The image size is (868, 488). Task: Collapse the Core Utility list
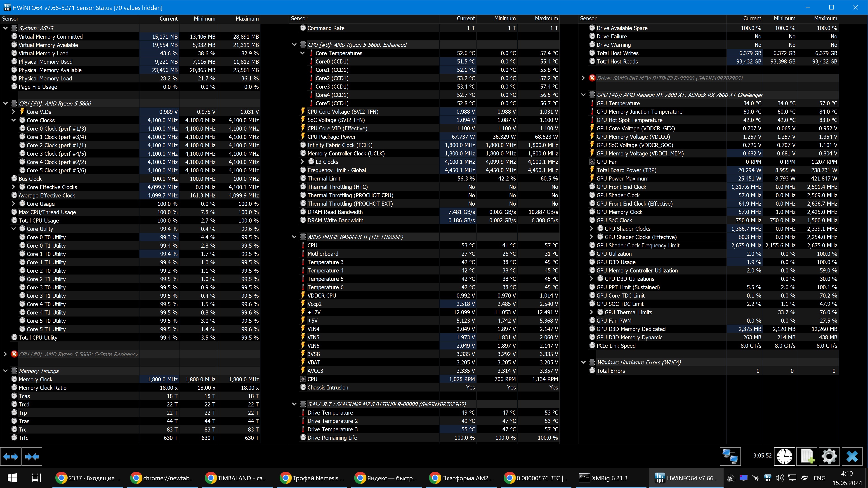pos(14,229)
